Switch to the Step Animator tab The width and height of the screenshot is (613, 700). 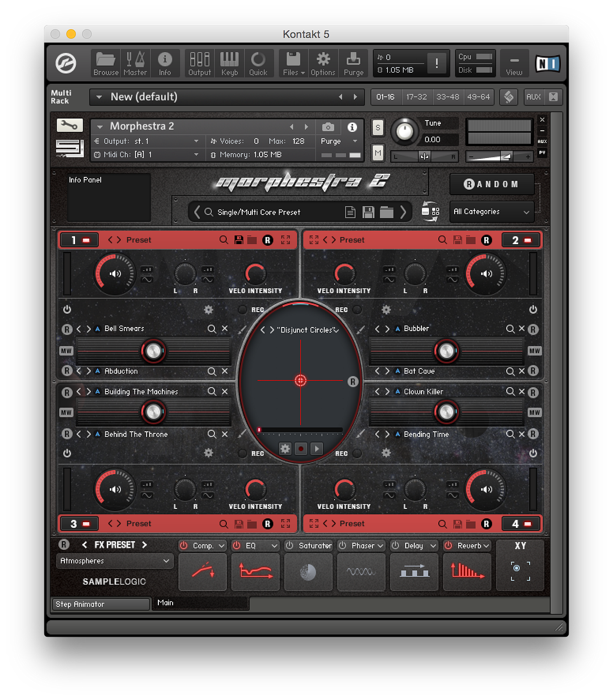101,604
